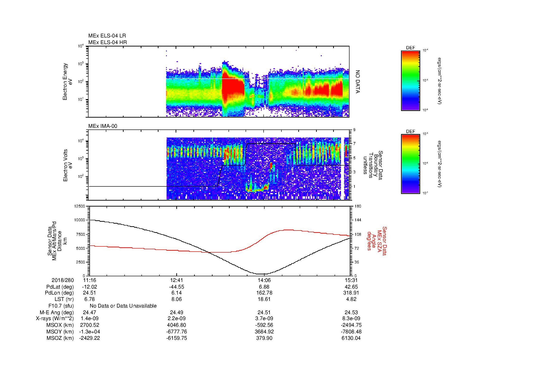This screenshot has width=555, height=392.
Task: Click the 'F10.7 (sfu)' row label
Action: (61, 306)
